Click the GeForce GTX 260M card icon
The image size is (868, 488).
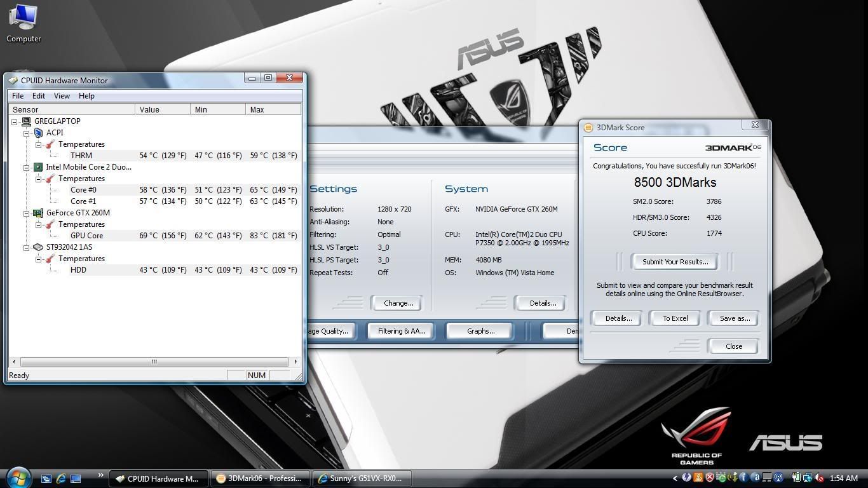pyautogui.click(x=38, y=213)
